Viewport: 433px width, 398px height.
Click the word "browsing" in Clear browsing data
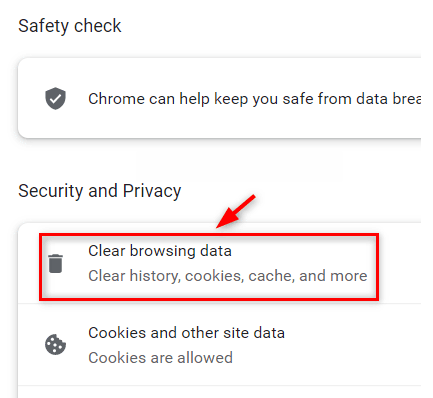[x=162, y=251]
